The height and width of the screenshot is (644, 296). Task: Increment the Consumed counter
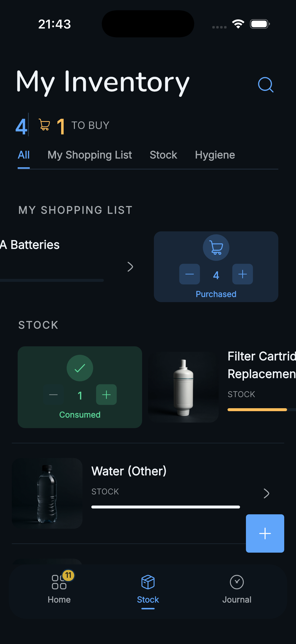(x=106, y=395)
